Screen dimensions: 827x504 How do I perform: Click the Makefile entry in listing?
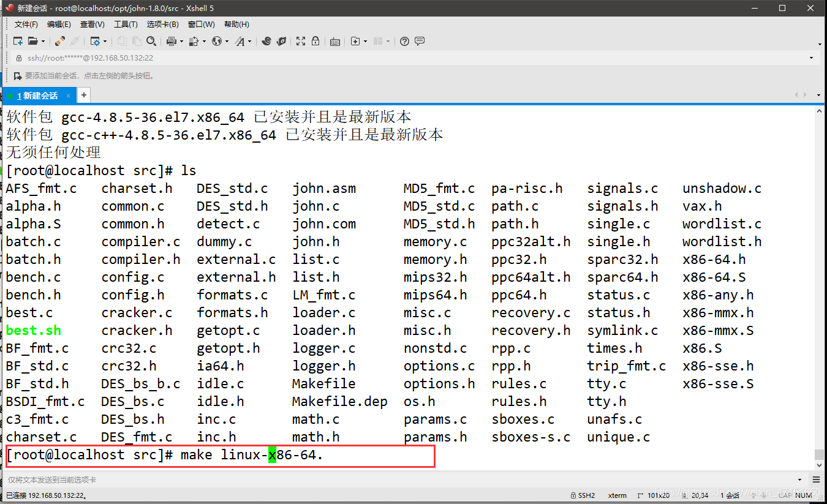click(324, 384)
